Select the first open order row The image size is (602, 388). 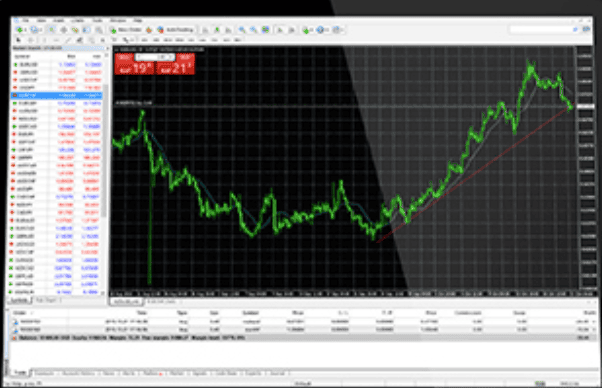tap(303, 322)
